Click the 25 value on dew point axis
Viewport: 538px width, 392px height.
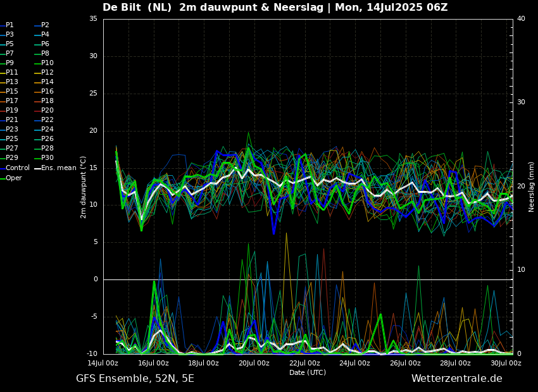click(x=93, y=94)
